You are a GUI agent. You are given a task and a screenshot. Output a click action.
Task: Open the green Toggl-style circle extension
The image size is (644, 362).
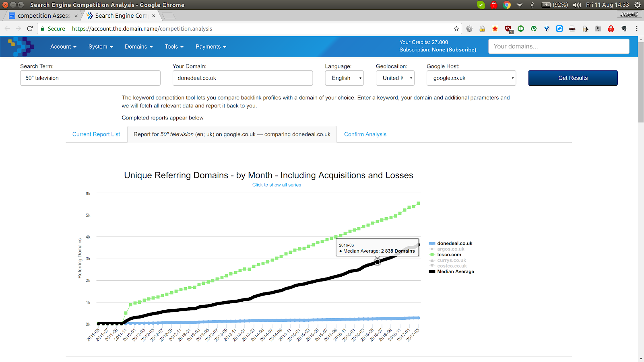point(521,29)
